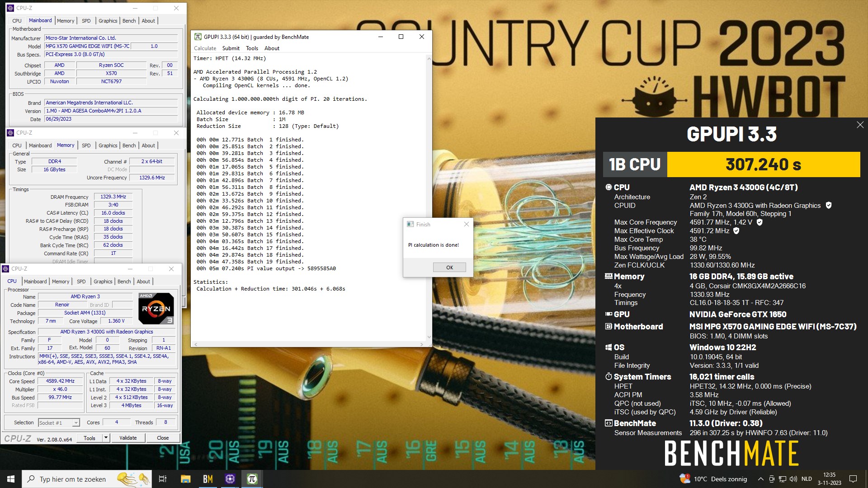This screenshot has height=488, width=868.
Task: Open File Explorer from the taskbar
Action: 185,479
